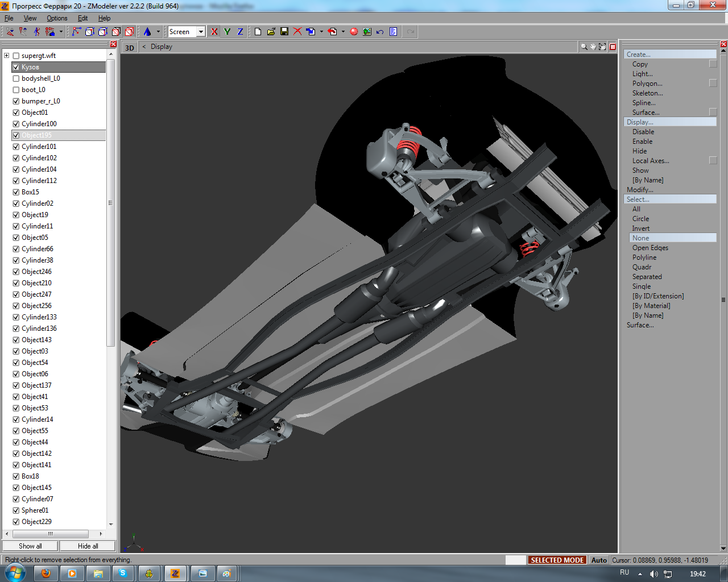The height and width of the screenshot is (582, 728).
Task: Create a new file with blank page icon
Action: (x=258, y=32)
